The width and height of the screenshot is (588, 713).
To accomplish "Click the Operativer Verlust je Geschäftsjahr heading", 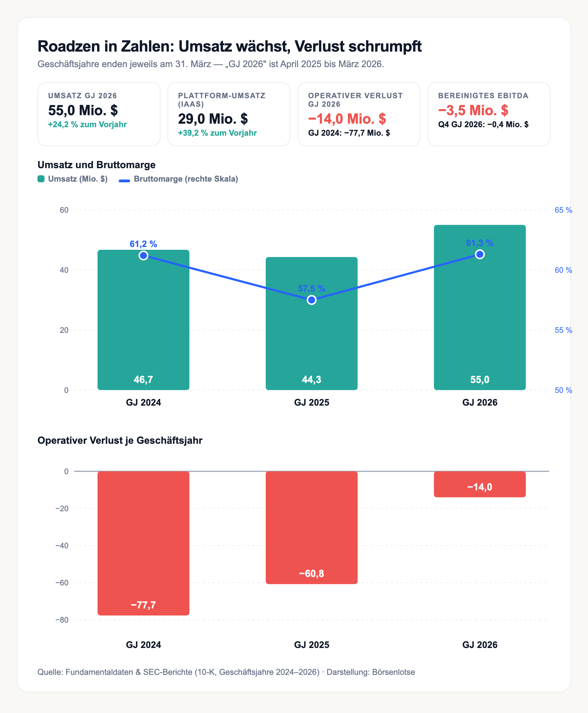I will click(120, 441).
